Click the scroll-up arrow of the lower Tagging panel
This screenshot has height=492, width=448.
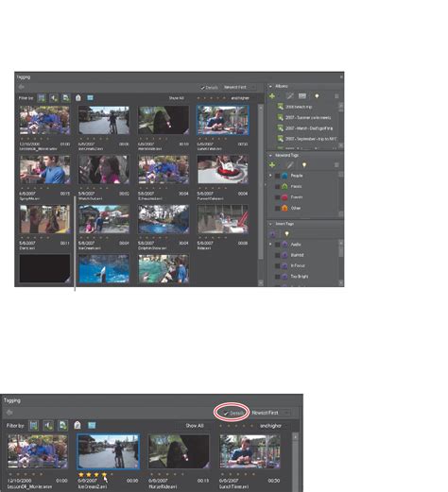[x=295, y=437]
